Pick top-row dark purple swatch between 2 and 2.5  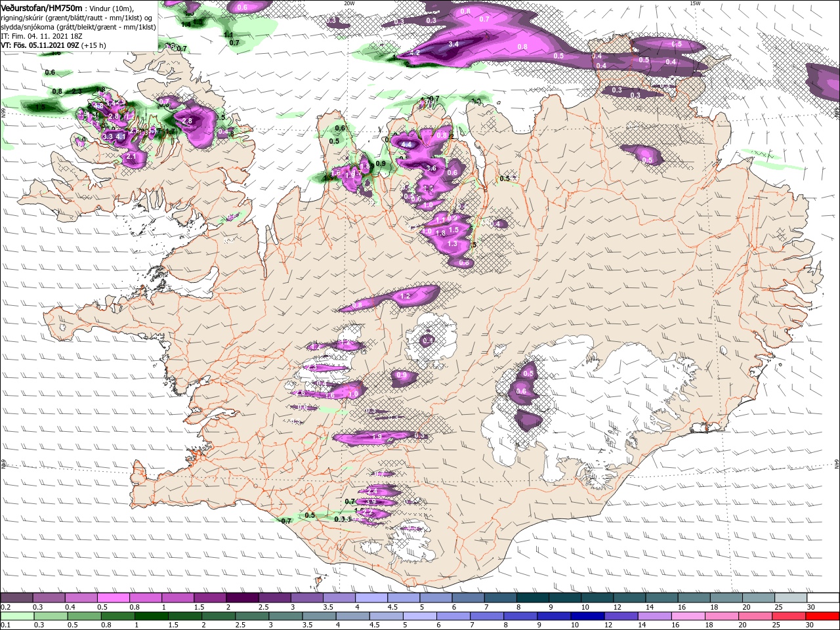click(x=242, y=598)
